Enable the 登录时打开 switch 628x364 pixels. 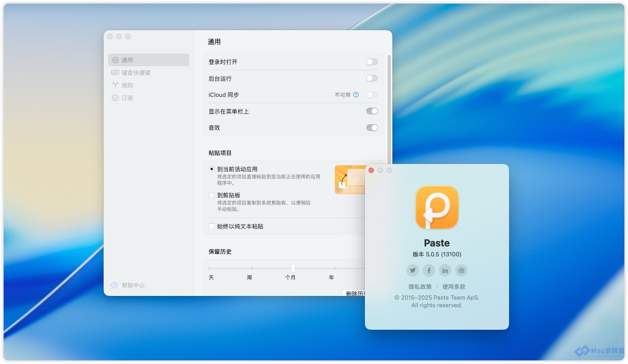pyautogui.click(x=372, y=62)
